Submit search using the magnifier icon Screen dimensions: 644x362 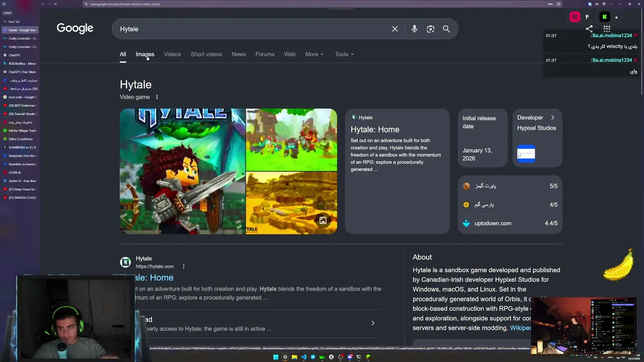click(x=446, y=29)
